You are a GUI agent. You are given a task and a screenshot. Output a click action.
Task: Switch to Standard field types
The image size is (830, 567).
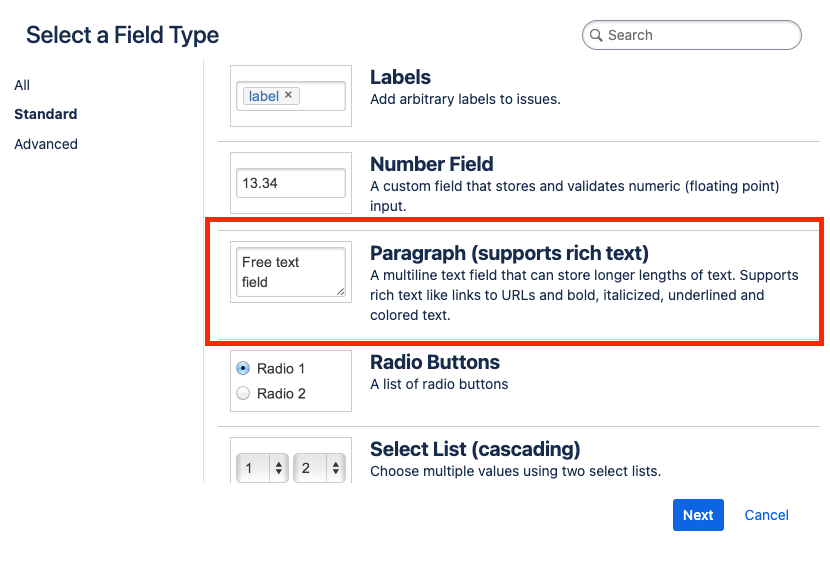(x=46, y=114)
